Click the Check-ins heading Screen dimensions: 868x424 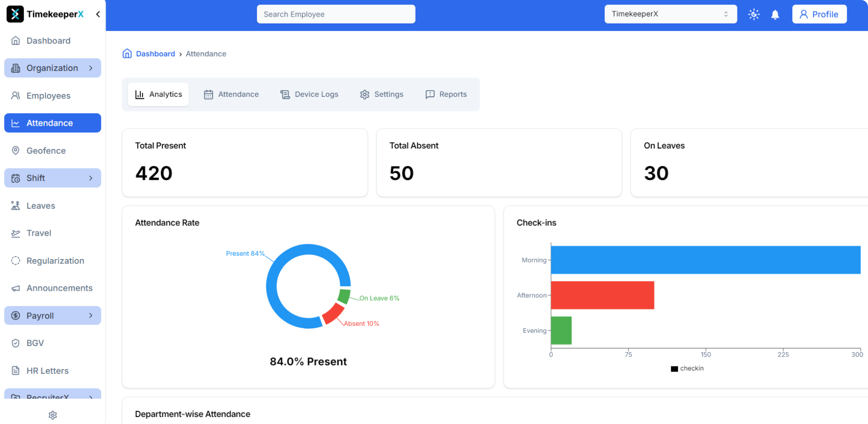pos(536,223)
